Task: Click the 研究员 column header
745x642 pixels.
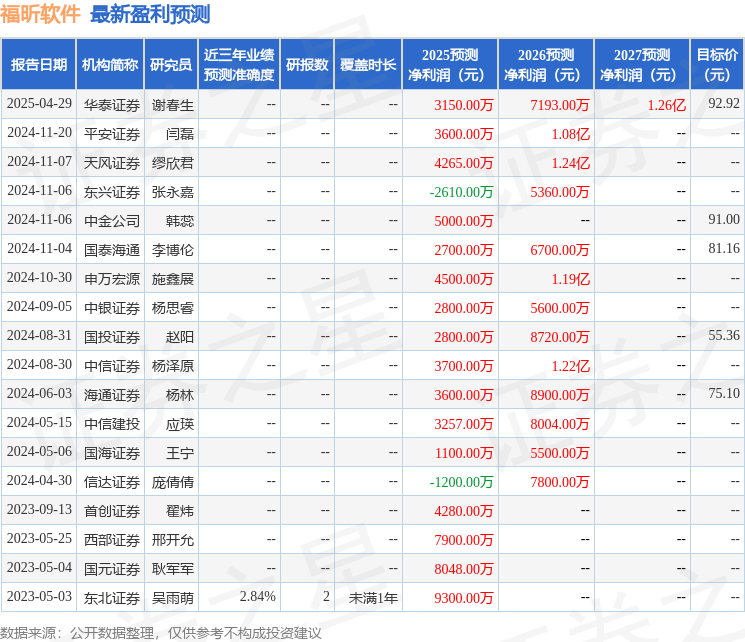Action: coord(171,65)
